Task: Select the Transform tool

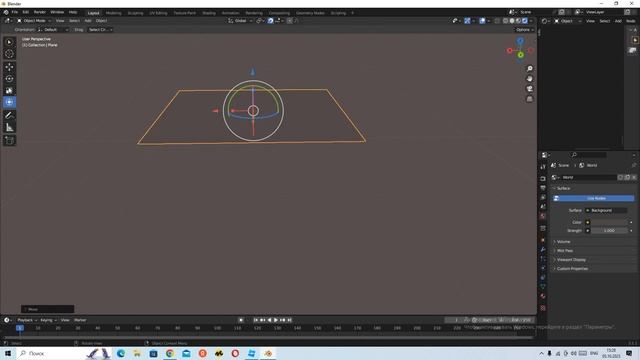Action: click(x=9, y=102)
